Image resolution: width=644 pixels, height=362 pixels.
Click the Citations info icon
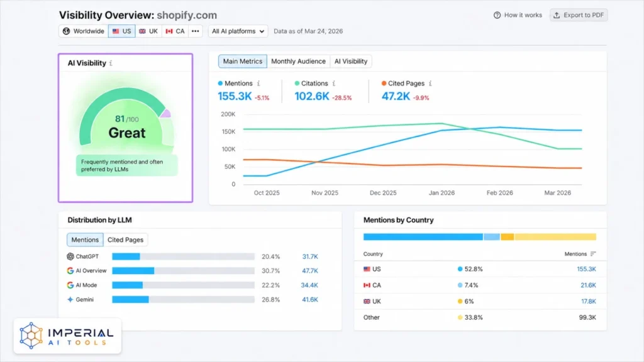[334, 84]
